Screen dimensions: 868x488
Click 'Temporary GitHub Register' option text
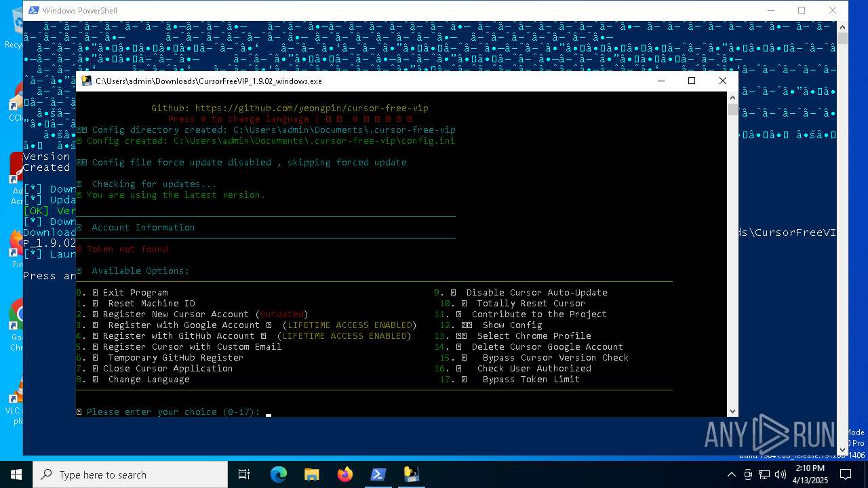pos(176,357)
